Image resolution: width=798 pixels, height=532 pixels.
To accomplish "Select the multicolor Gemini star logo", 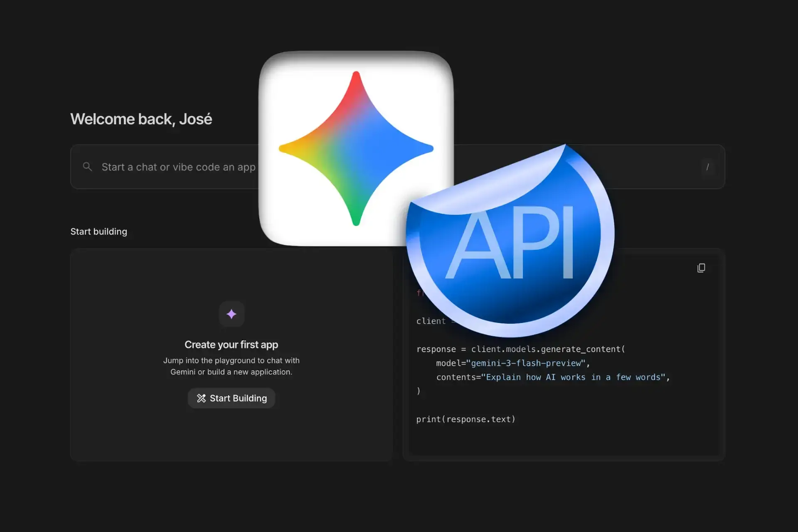I will 356,148.
